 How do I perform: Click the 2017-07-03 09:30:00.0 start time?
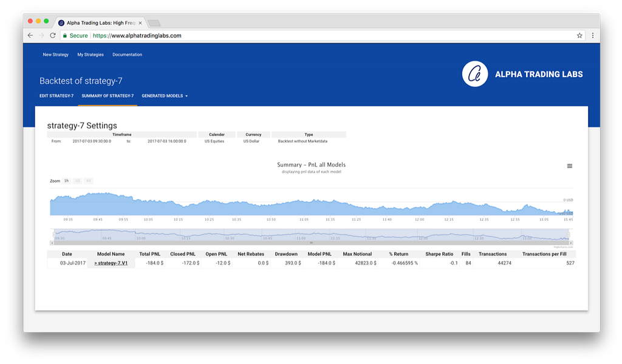[92, 141]
